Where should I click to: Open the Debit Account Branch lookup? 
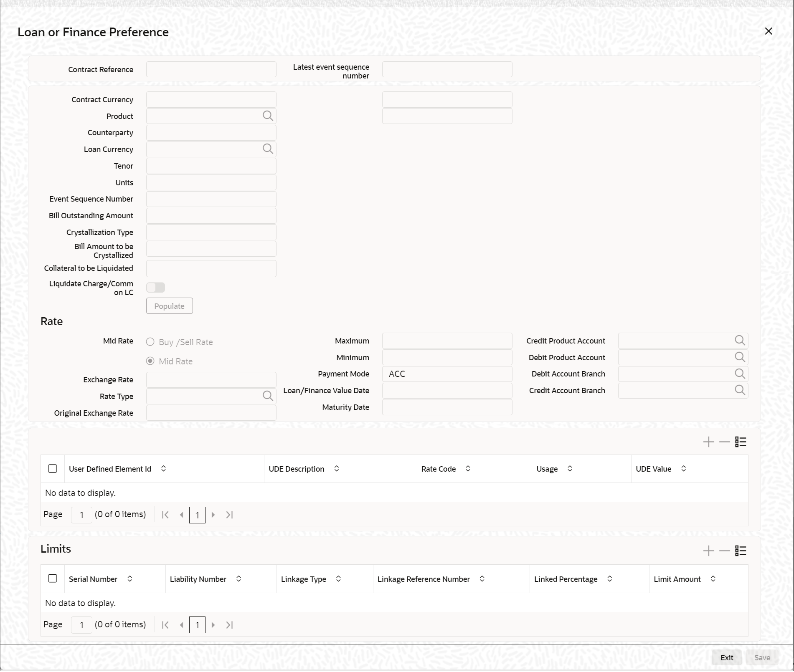tap(740, 374)
